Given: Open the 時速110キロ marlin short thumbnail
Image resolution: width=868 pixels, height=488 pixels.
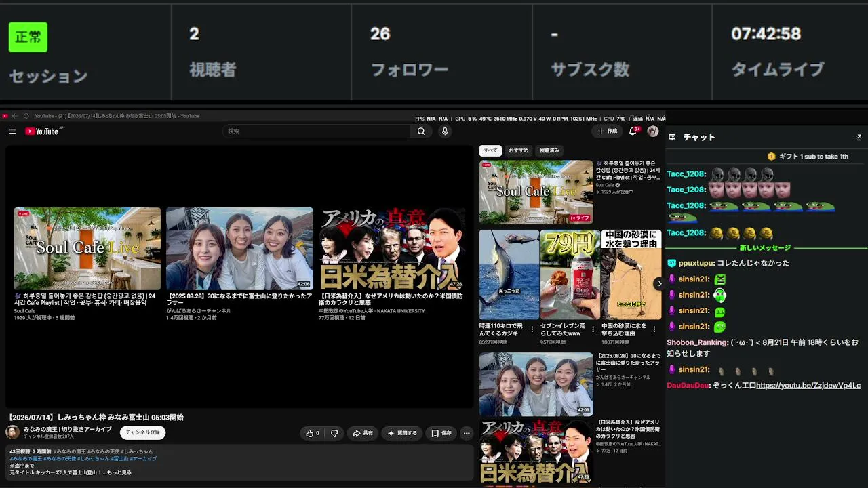Looking at the screenshot, I should click(x=509, y=274).
